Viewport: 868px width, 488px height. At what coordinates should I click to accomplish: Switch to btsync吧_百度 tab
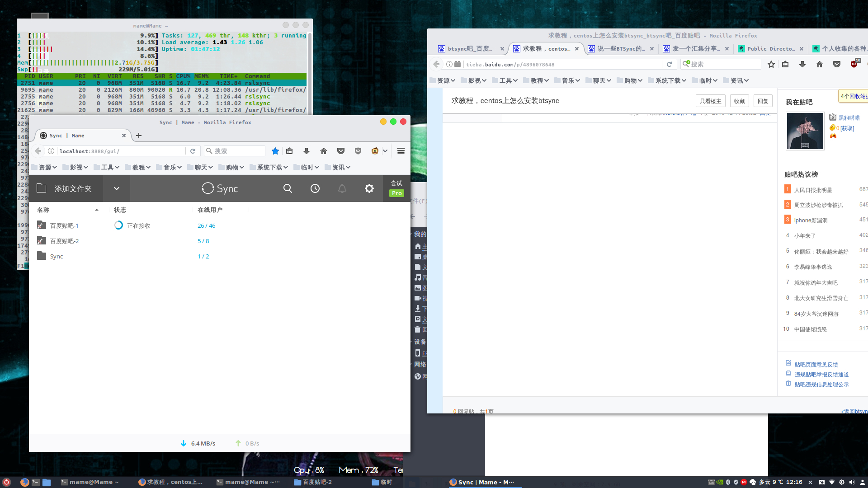coord(469,49)
